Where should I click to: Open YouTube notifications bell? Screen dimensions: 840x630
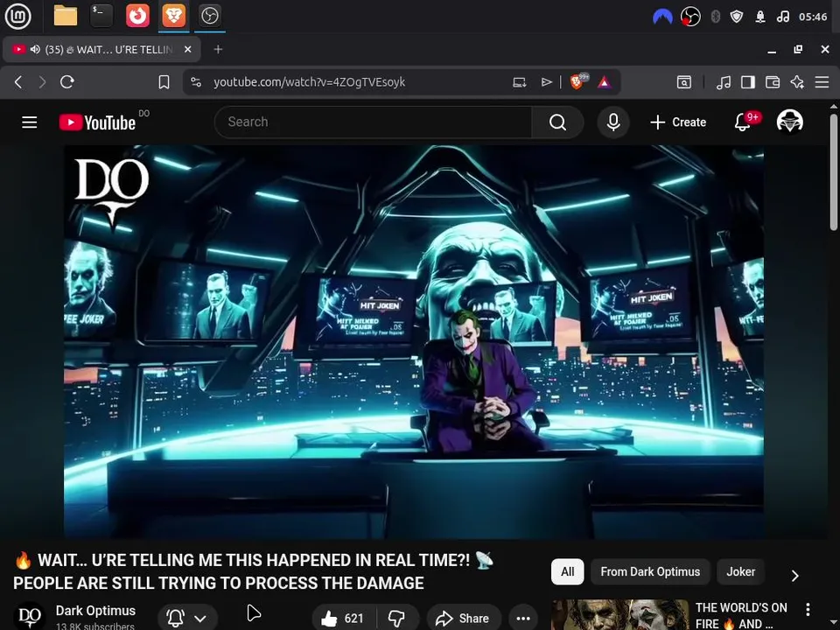[743, 122]
